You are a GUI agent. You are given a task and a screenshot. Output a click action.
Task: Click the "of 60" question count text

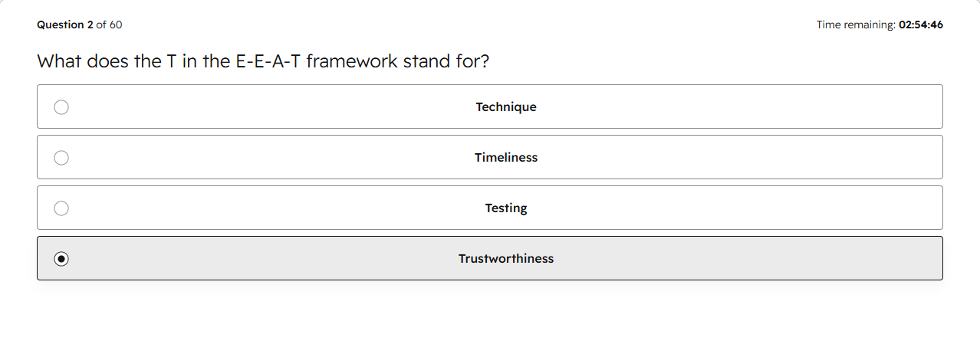(x=109, y=25)
